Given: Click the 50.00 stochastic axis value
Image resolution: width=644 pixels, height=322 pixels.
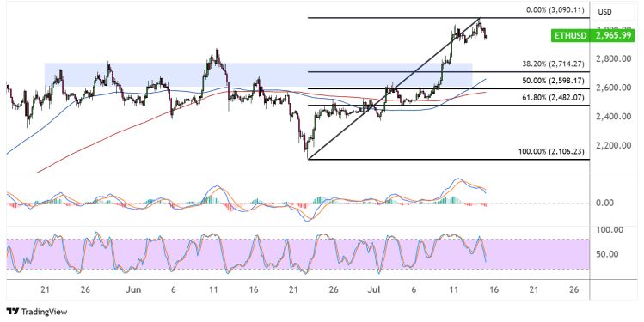Looking at the screenshot, I should (607, 254).
